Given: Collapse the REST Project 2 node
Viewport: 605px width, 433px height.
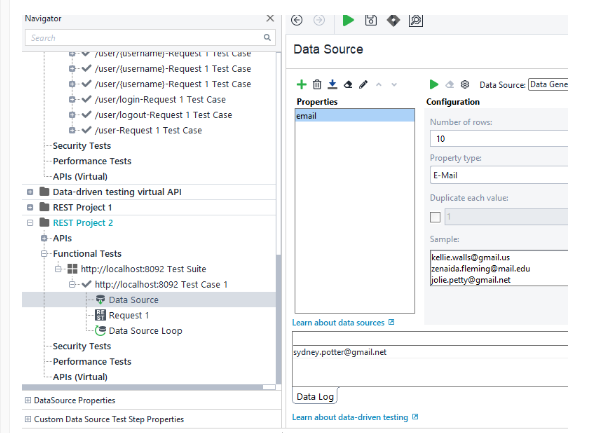Looking at the screenshot, I should pos(30,223).
